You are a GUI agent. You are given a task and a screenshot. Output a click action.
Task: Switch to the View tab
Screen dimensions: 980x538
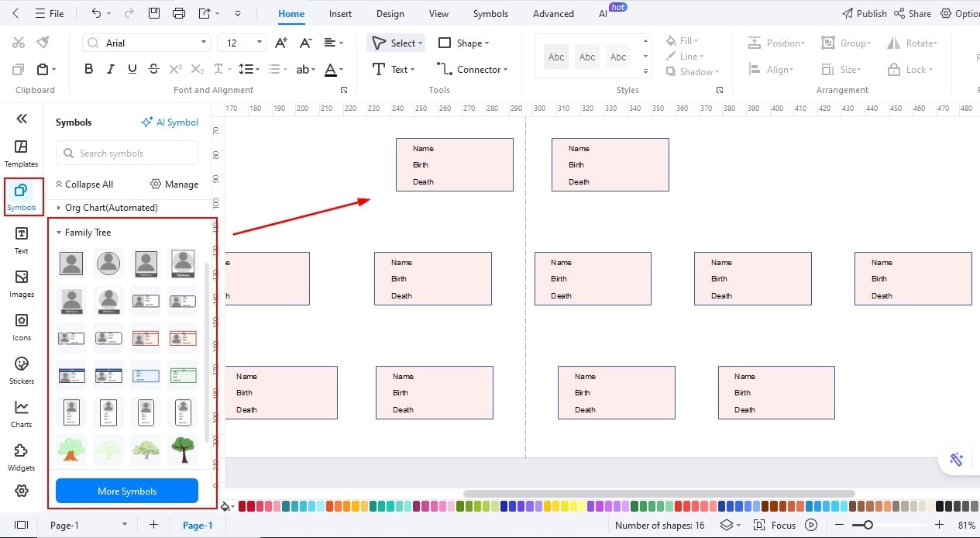click(438, 13)
